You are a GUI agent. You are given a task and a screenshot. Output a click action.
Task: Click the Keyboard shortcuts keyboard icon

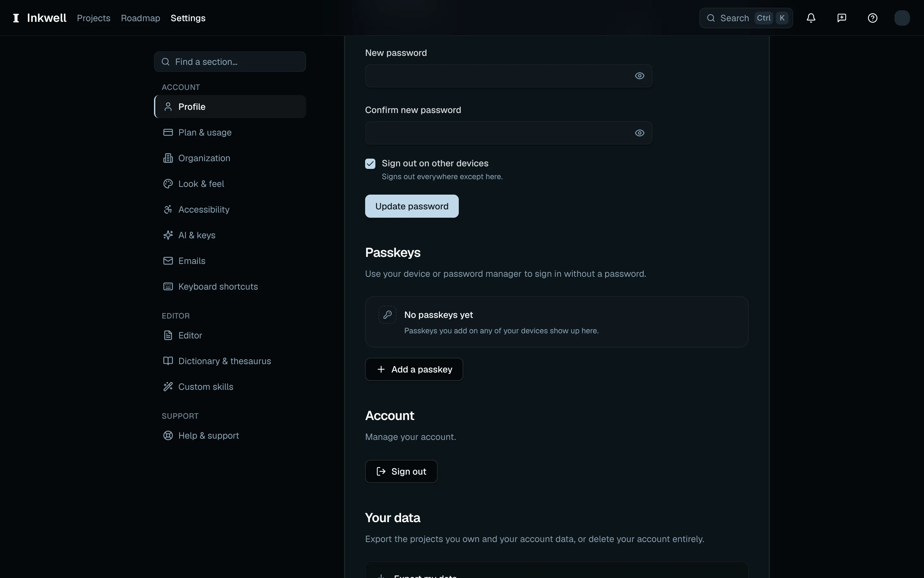tap(168, 286)
